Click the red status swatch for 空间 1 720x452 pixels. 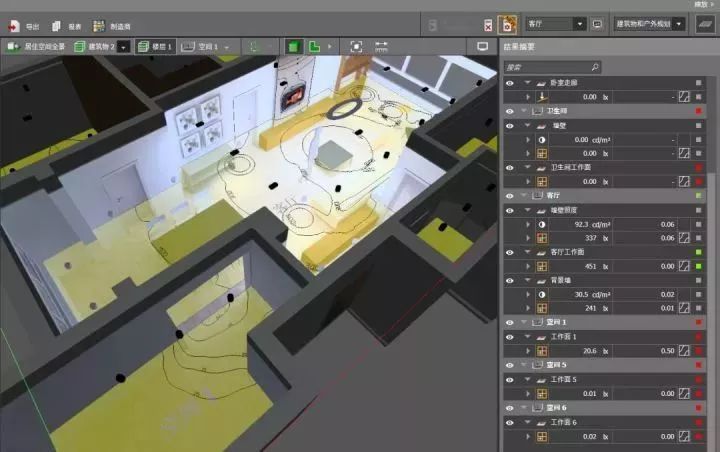click(699, 323)
